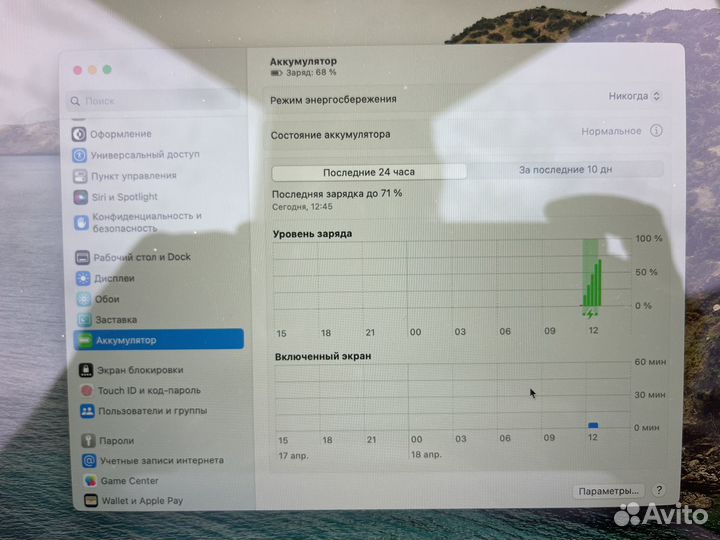Choose Wallet и Apple Pay label
This screenshot has width=720, height=540.
click(142, 501)
